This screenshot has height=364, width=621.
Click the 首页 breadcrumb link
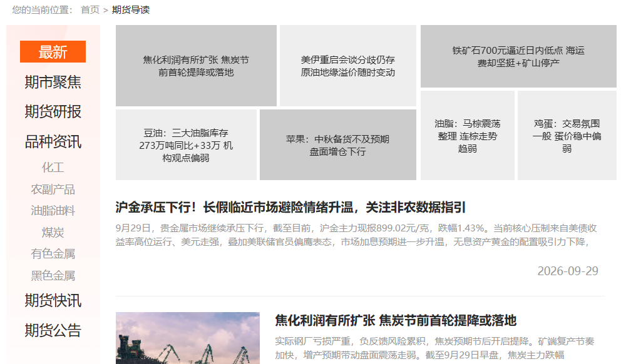tap(90, 10)
